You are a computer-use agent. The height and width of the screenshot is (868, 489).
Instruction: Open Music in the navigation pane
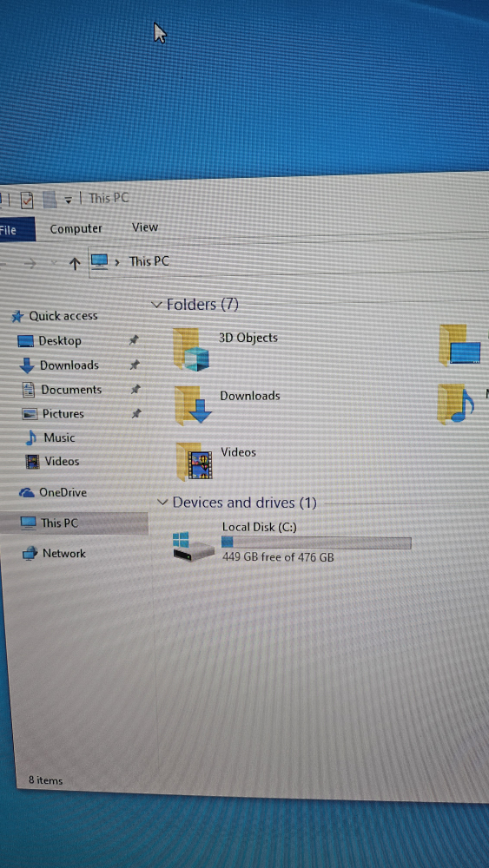59,437
